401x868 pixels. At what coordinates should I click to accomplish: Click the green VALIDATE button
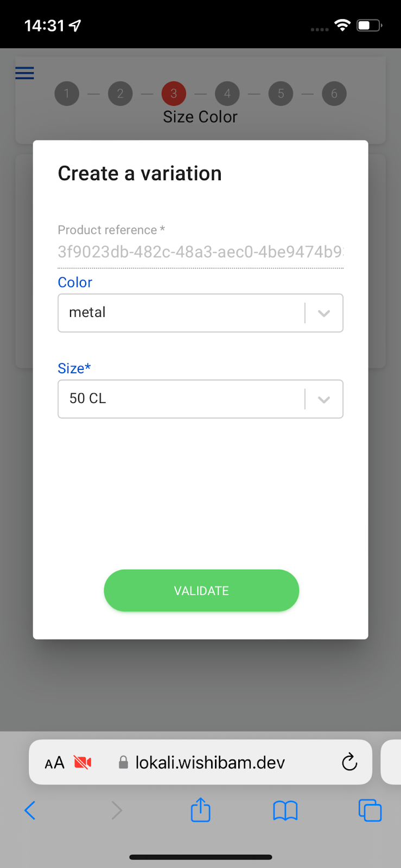point(201,590)
